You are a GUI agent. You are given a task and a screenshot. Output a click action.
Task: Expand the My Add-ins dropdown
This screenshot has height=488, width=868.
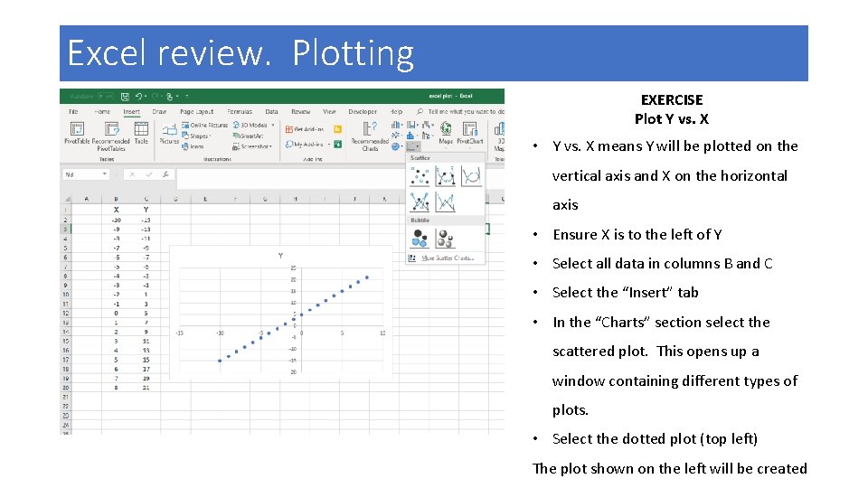tap(307, 145)
